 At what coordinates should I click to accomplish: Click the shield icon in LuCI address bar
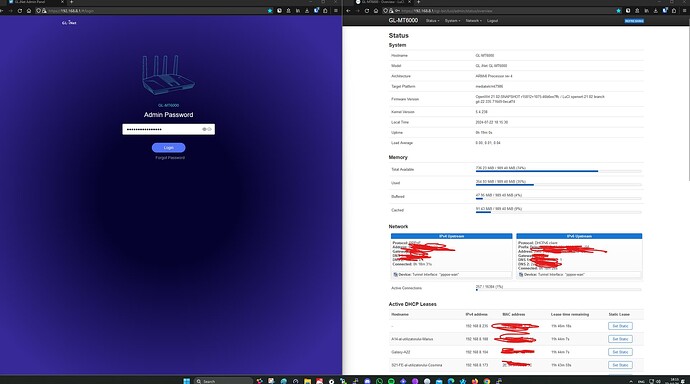pyautogui.click(x=386, y=11)
